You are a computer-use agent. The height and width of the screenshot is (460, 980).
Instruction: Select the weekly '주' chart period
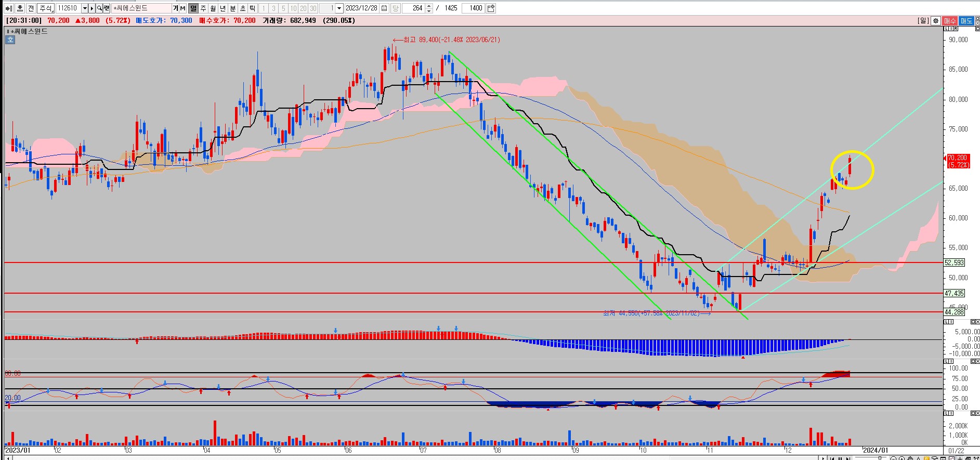pos(203,8)
